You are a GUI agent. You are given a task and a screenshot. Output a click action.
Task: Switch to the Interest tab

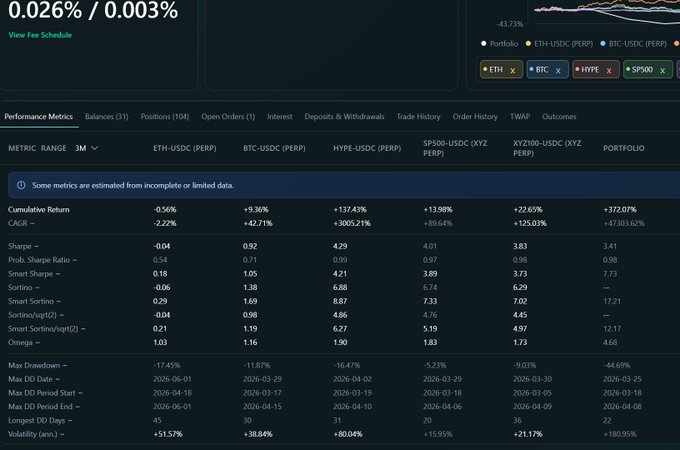[280, 117]
